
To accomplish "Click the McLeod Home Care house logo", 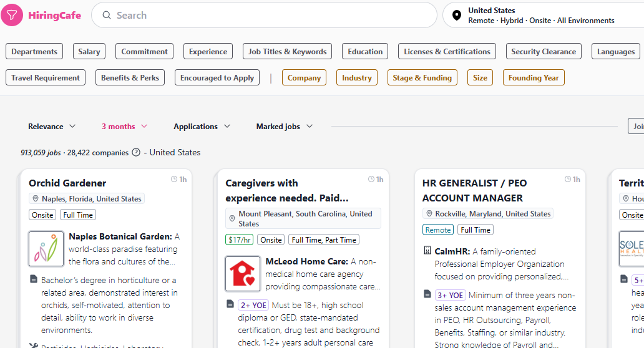I will click(x=243, y=274).
